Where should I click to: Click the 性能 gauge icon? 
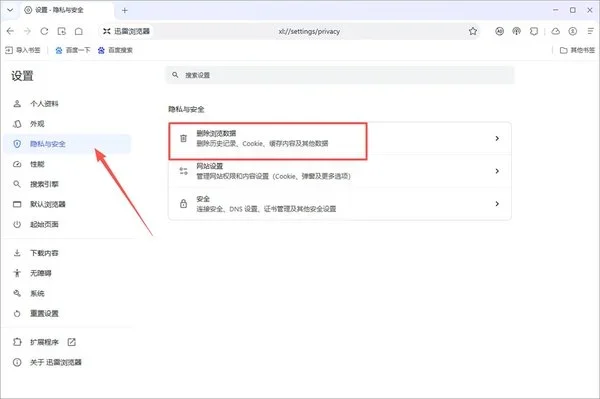point(17,164)
